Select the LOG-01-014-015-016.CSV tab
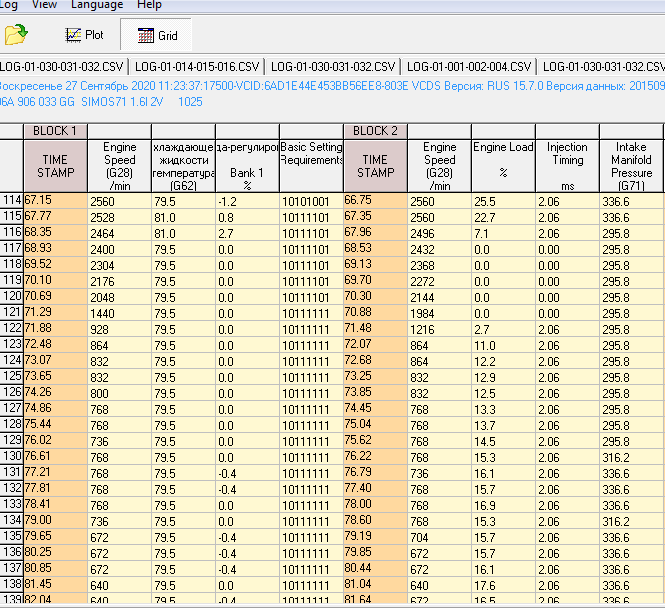The height and width of the screenshot is (608, 665). (197, 67)
